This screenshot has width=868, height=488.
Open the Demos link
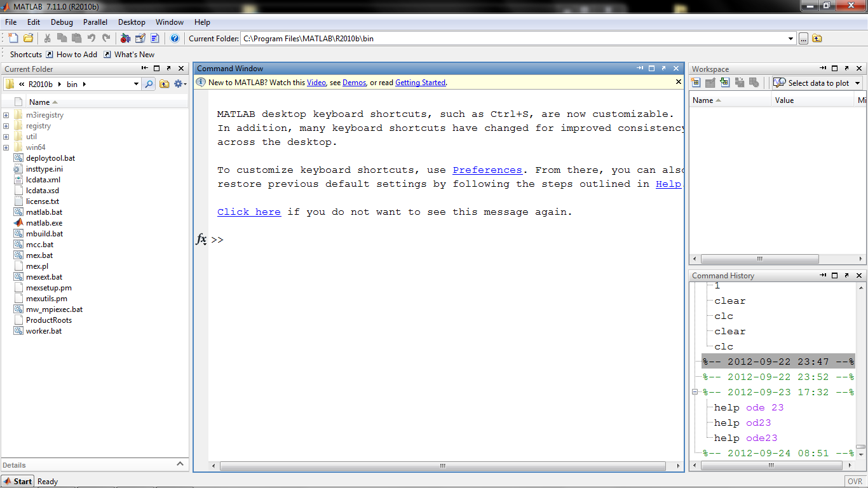354,83
